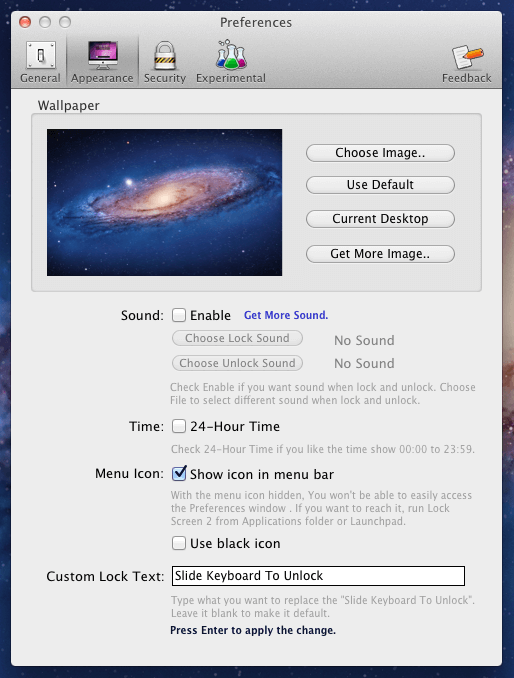Open the Security padlock icon
Image resolution: width=514 pixels, height=678 pixels.
coord(165,55)
